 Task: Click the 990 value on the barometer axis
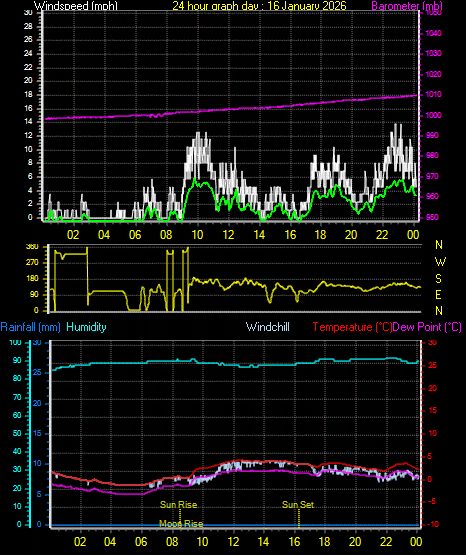point(432,136)
